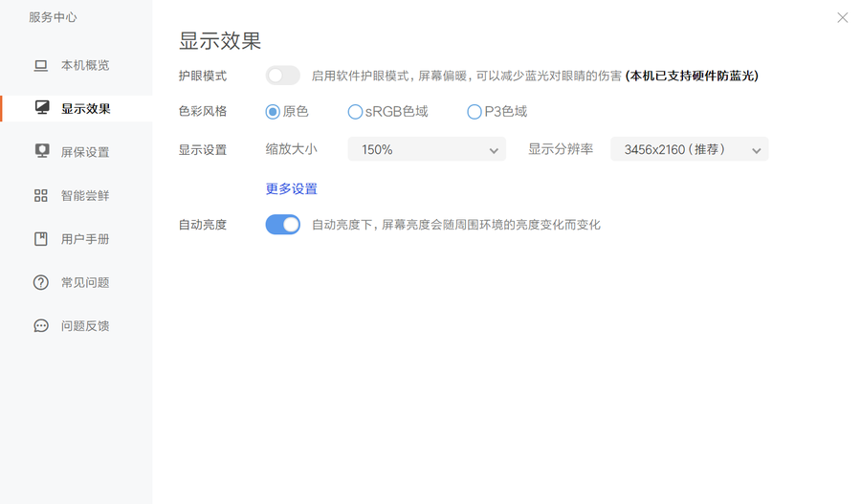Screen dimensions: 861x504
Task: Click the laptop icon beside 本机概览
Action: point(41,65)
